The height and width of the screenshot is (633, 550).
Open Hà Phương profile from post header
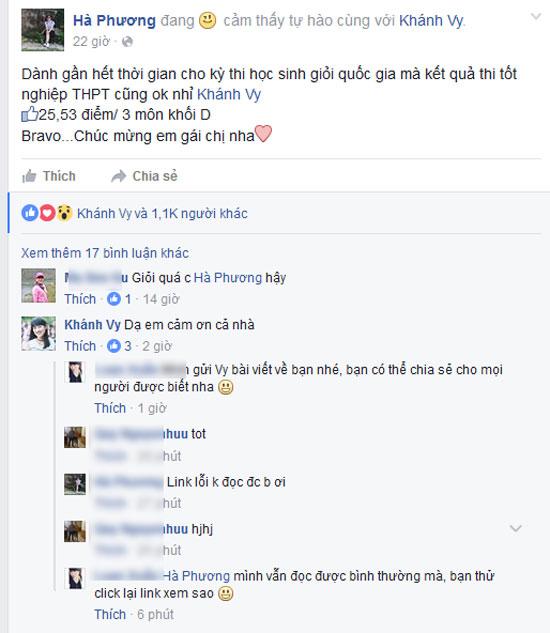coord(114,20)
